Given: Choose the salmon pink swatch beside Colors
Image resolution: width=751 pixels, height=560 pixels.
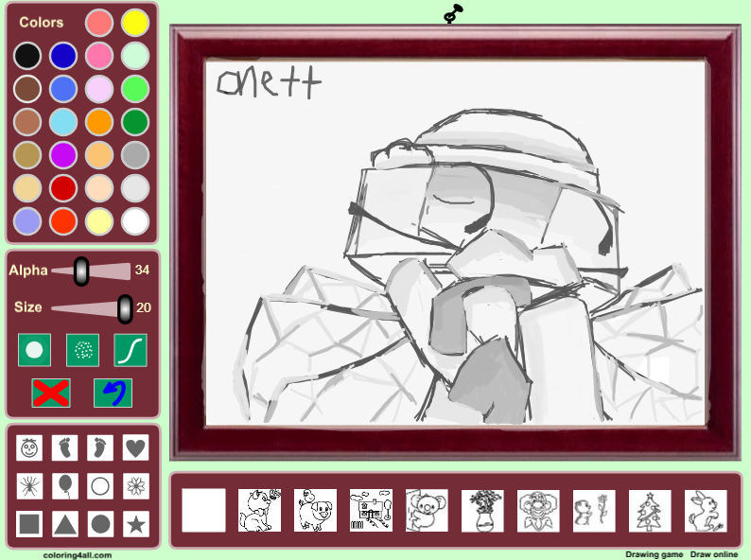Looking at the screenshot, I should (x=99, y=23).
